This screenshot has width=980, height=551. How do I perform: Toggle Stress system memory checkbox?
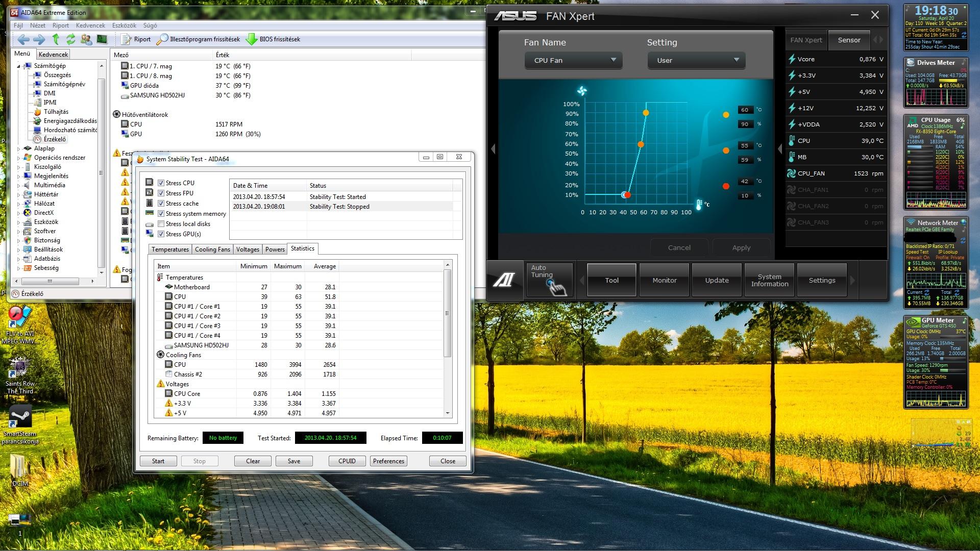tap(161, 214)
